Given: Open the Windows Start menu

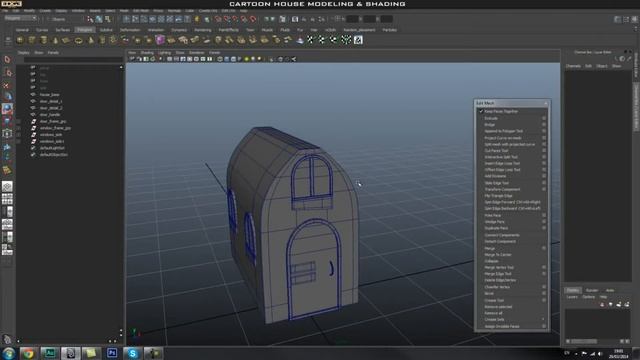Looking at the screenshot, I should click(x=8, y=353).
